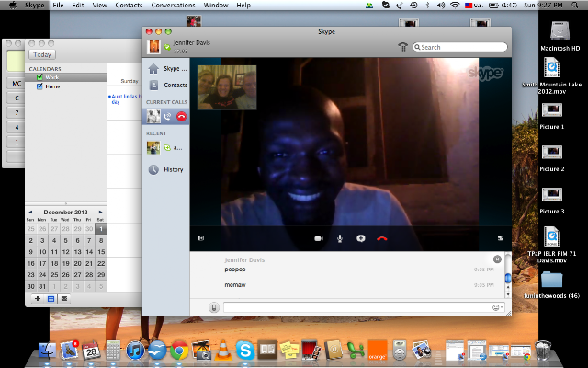Viewport: 588px width, 368px height.
Task: Open the View menu
Action: 99,6
